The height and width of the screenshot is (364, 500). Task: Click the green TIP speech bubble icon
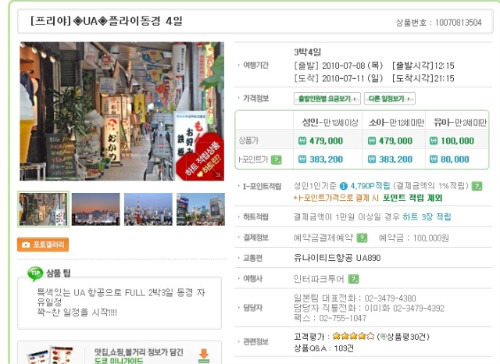35,273
